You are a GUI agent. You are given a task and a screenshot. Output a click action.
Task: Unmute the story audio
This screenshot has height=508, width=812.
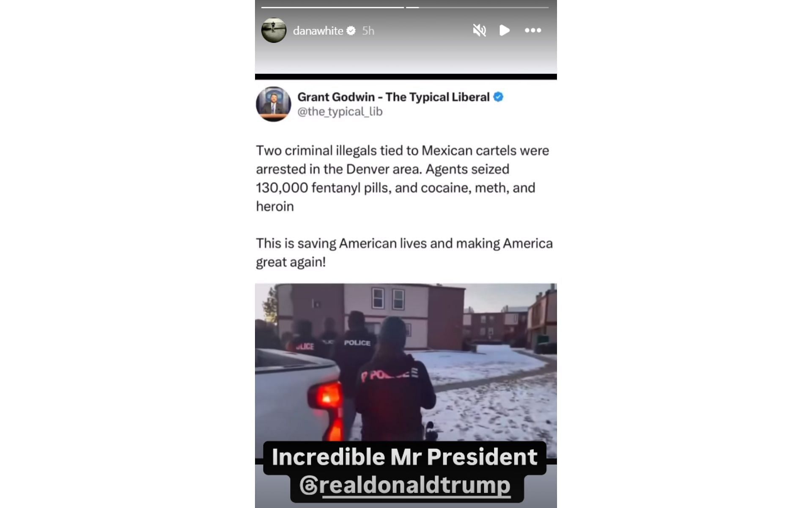pos(479,30)
